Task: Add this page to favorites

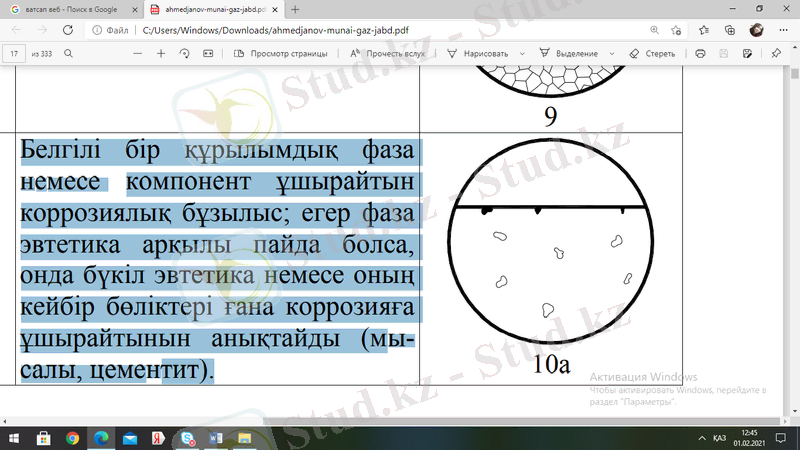Action: click(x=676, y=30)
